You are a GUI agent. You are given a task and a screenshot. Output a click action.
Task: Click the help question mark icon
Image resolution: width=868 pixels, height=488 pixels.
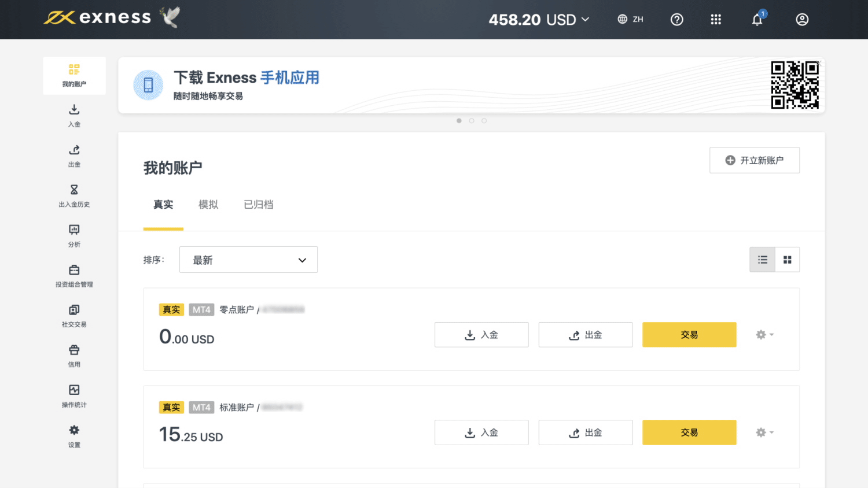click(x=676, y=20)
